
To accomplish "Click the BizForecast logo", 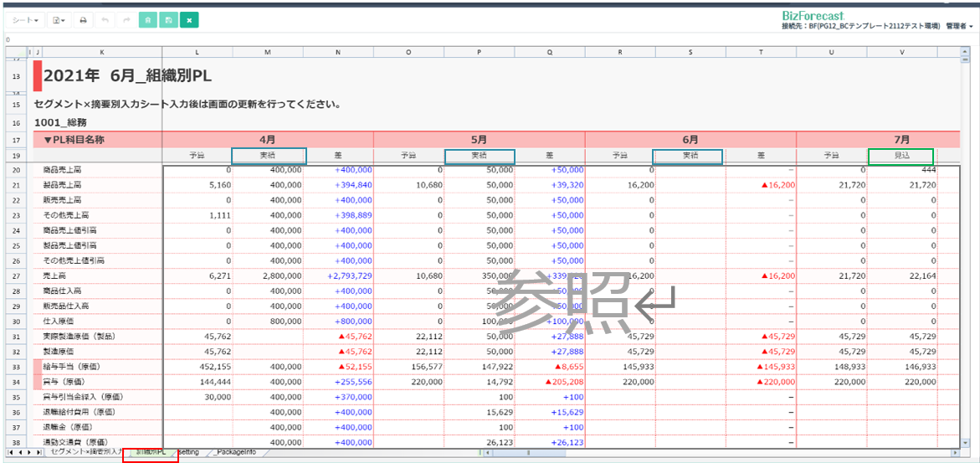I will click(813, 14).
